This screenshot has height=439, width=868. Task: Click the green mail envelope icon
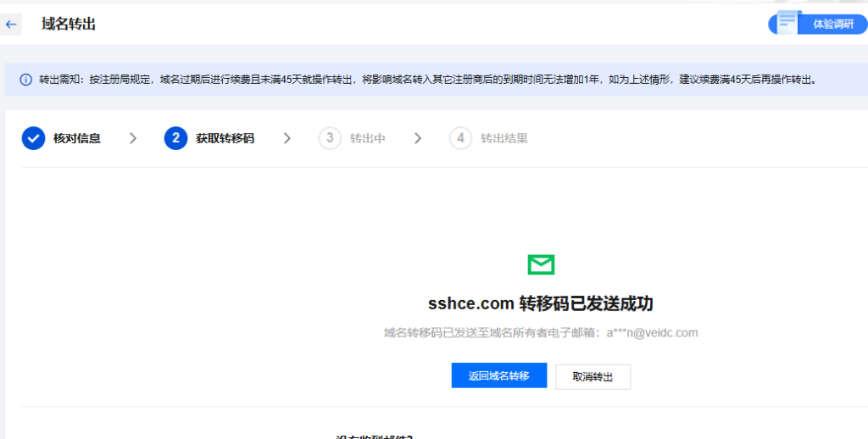pos(541,265)
